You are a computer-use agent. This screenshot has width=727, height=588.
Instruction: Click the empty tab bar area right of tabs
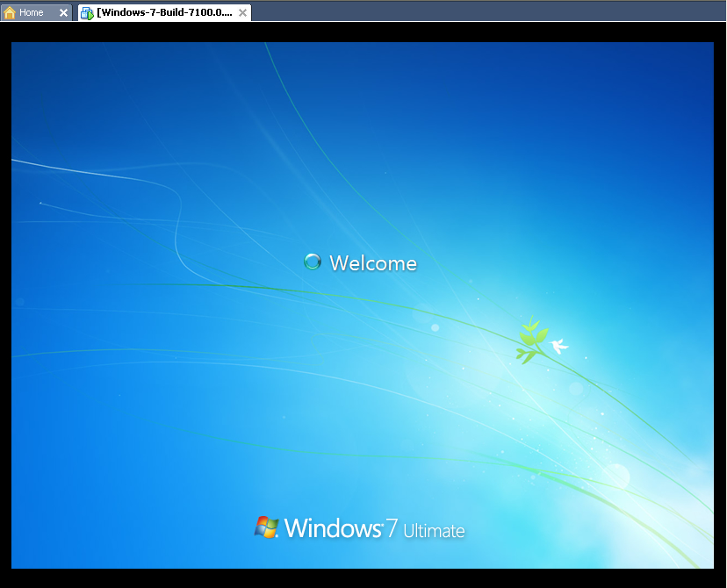coord(483,11)
